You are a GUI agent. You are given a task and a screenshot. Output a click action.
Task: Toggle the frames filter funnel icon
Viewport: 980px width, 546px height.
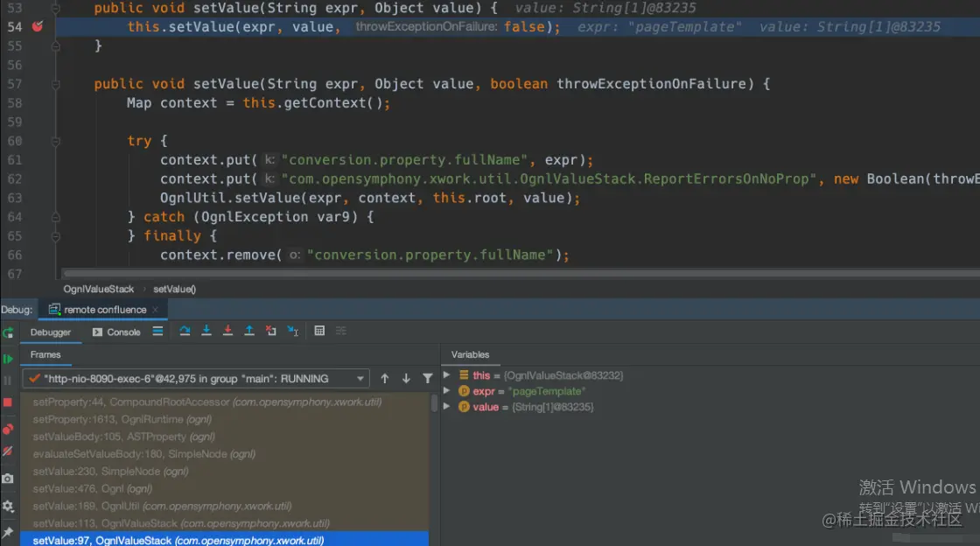click(428, 379)
